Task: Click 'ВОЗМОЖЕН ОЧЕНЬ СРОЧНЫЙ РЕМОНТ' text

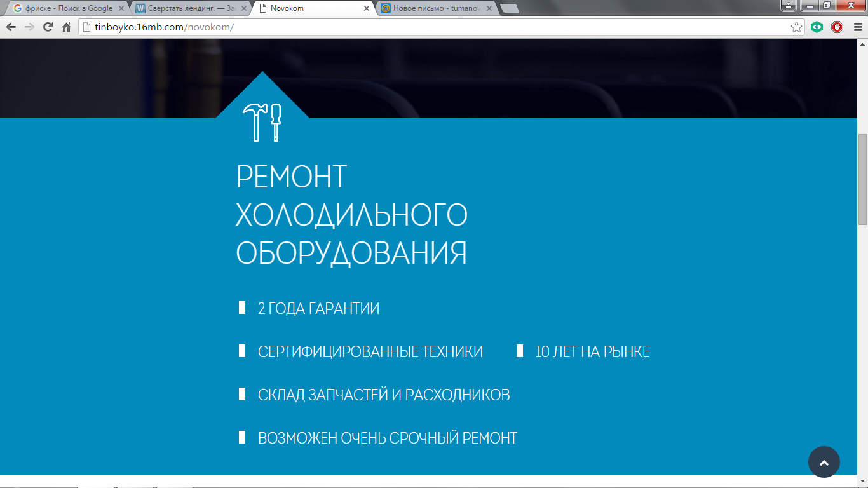Action: [388, 438]
